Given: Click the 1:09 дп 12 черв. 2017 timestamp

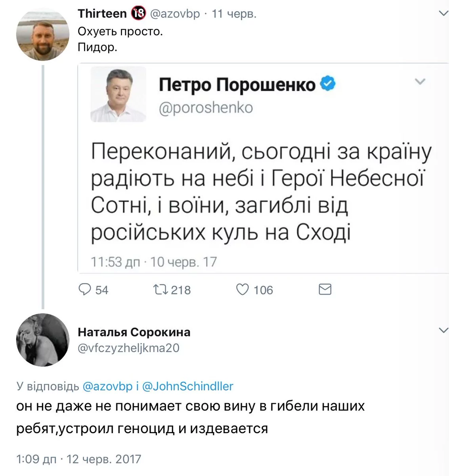Looking at the screenshot, I should pos(79,459).
